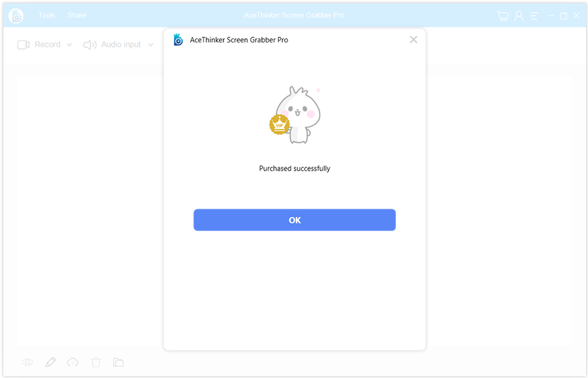Close the Purchased successfully dialog
588x378 pixels.
414,39
